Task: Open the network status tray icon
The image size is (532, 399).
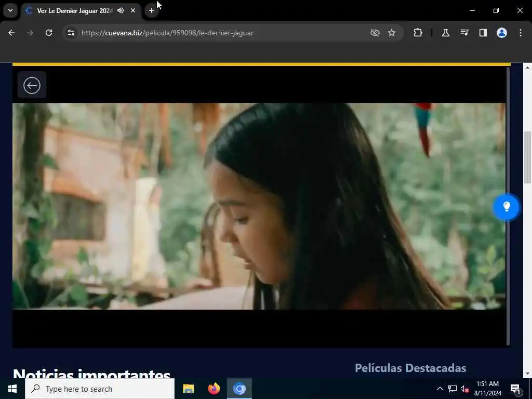Action: [x=453, y=389]
